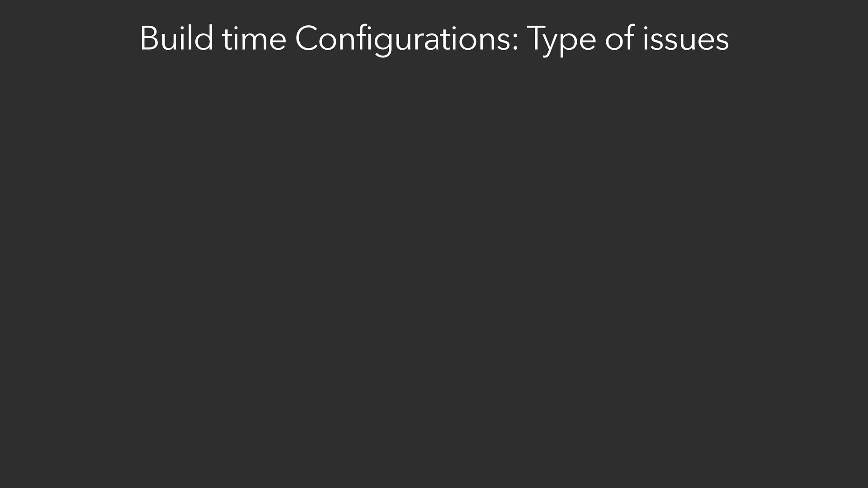Select the word "time" in the heading
The width and height of the screenshot is (868, 488).
click(x=254, y=39)
